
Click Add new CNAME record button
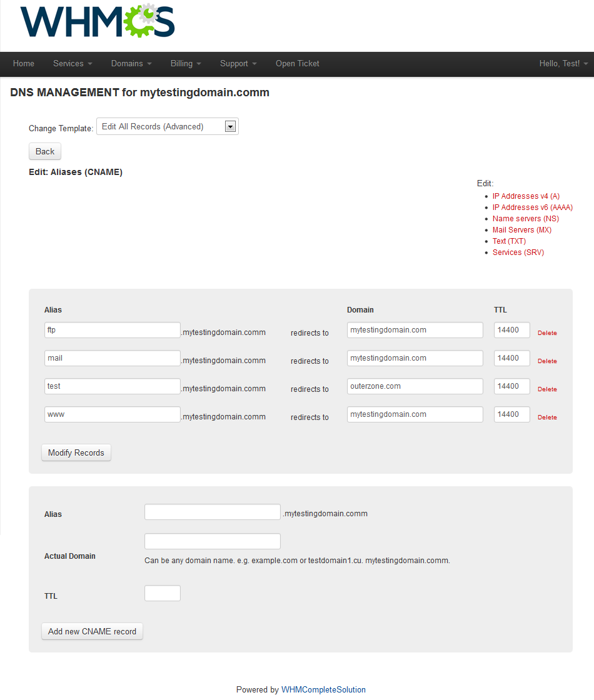click(92, 631)
